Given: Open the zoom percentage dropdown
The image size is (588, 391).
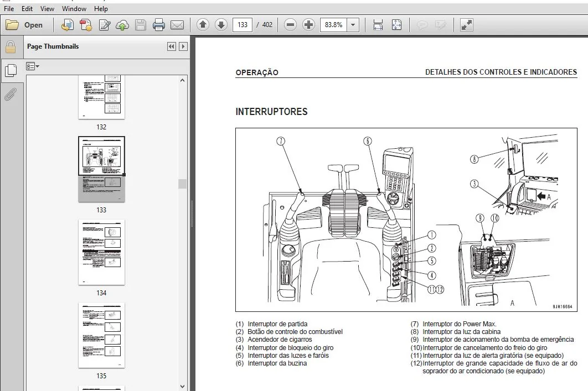Looking at the screenshot, I should point(353,25).
